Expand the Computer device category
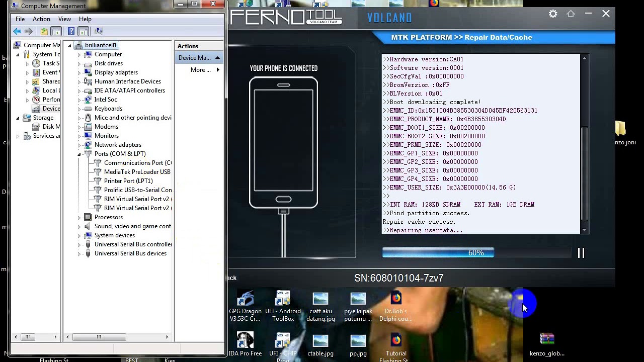The image size is (644, 362). tap(79, 54)
